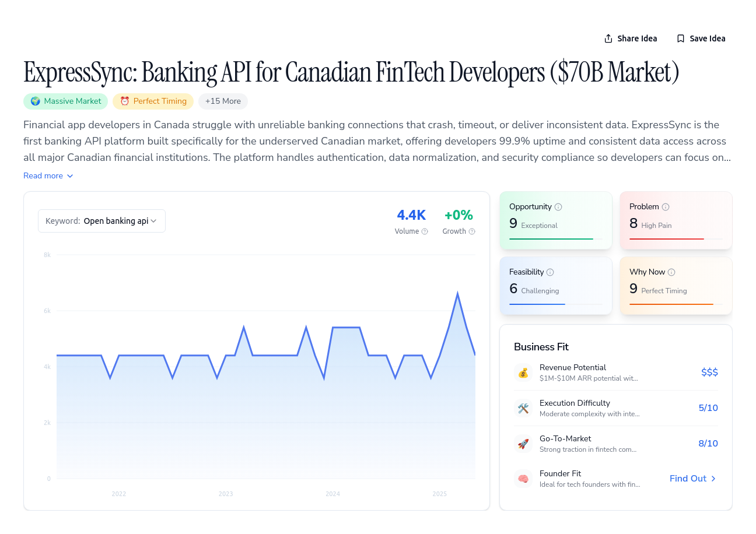Click the alarm clock icon in Perfect Timing tag
This screenshot has width=756, height=534.
coord(125,101)
